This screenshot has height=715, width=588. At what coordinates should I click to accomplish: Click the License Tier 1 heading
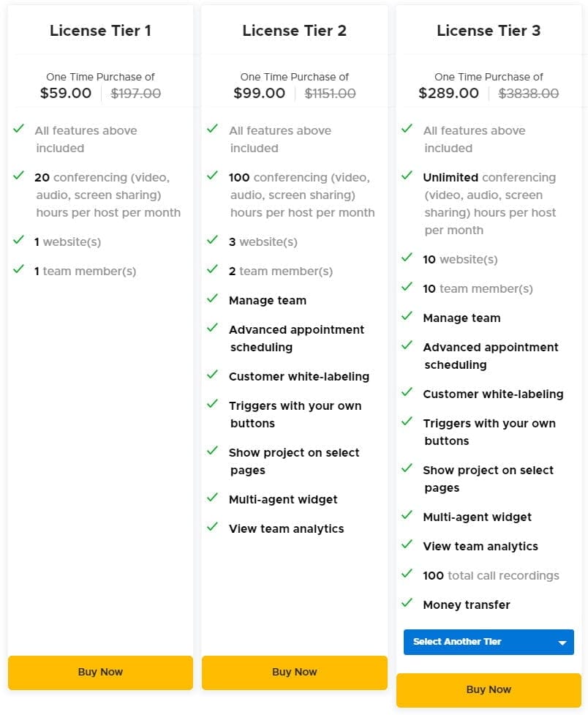[100, 31]
